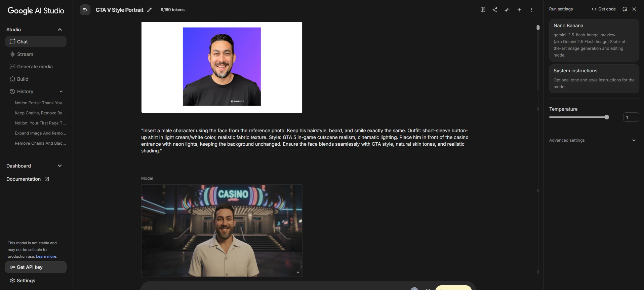Click the Temperature value input box

pos(631,117)
